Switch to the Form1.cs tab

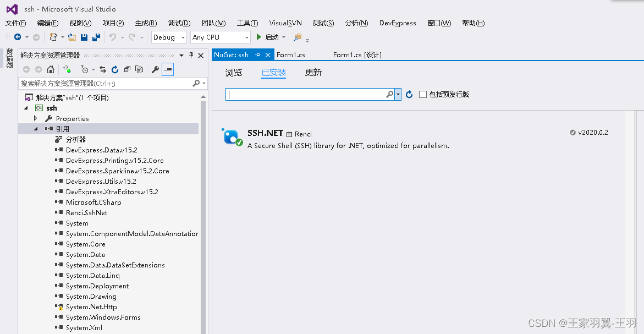291,54
